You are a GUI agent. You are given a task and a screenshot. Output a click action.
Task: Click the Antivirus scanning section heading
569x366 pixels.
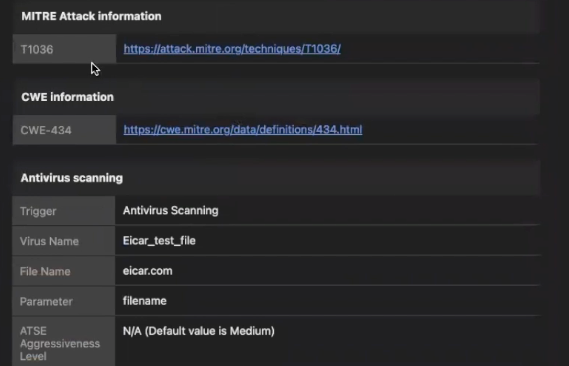pyautogui.click(x=72, y=178)
